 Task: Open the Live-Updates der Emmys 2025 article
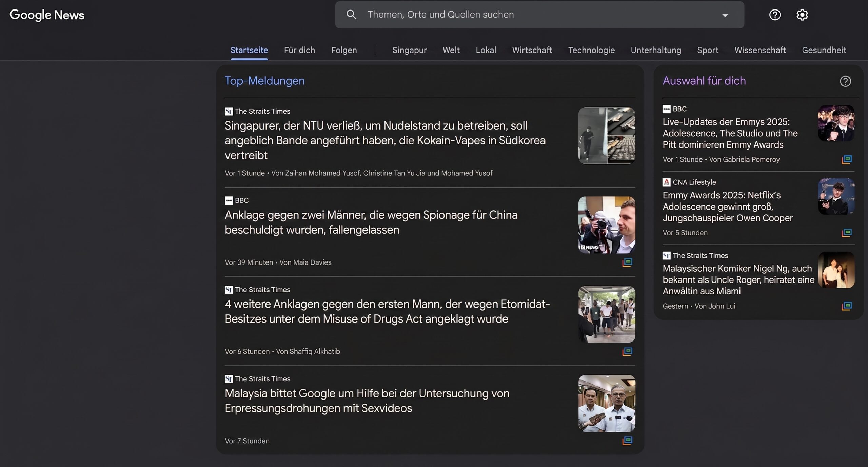click(x=730, y=133)
